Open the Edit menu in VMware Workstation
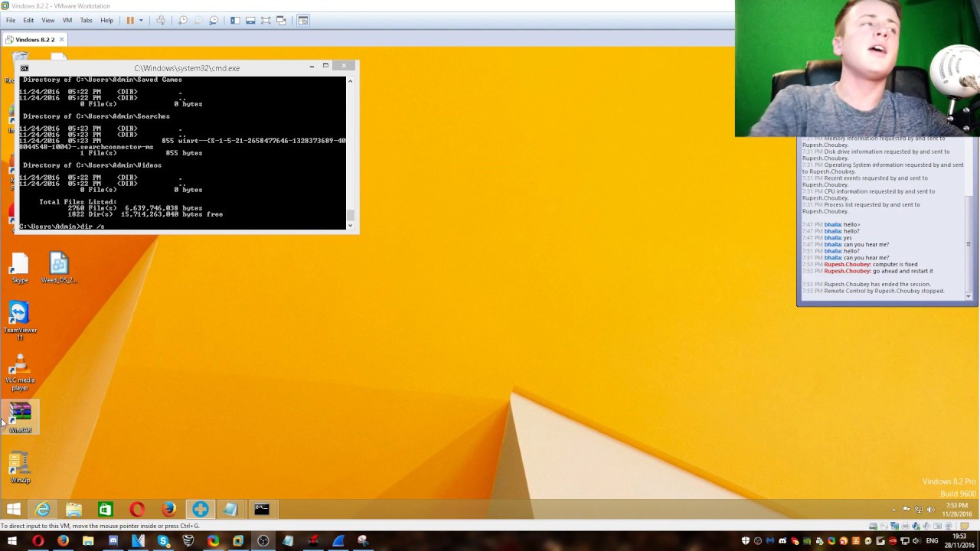Image resolution: width=980 pixels, height=551 pixels. pyautogui.click(x=28, y=21)
